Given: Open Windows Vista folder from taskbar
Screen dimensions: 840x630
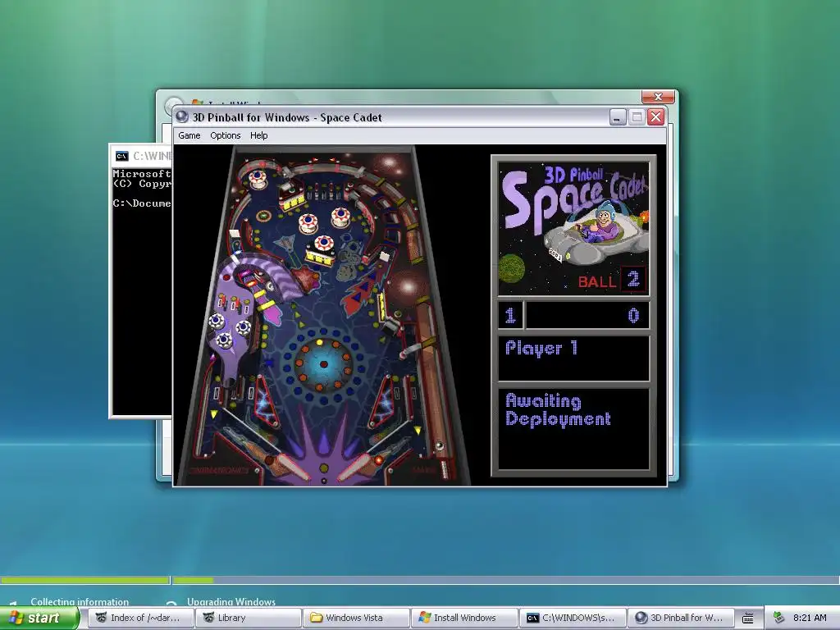Looking at the screenshot, I should click(x=356, y=618).
